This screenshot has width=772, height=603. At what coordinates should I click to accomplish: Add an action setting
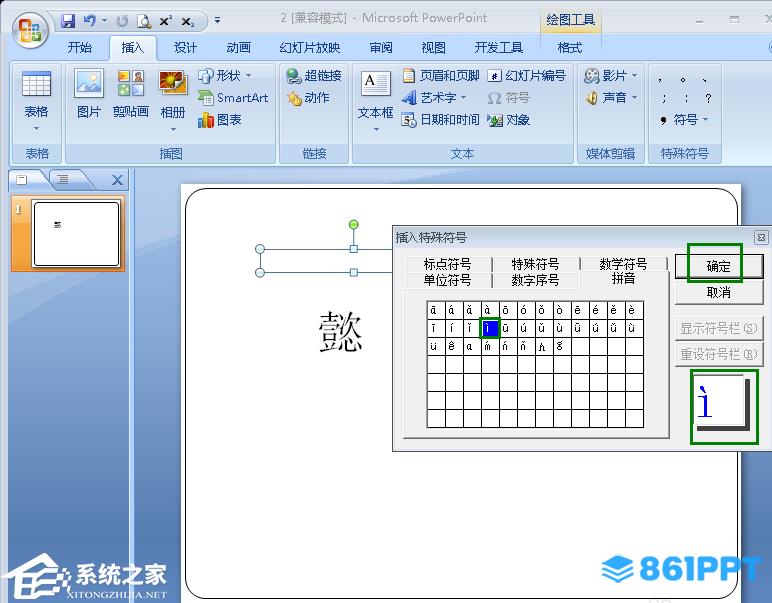pyautogui.click(x=308, y=97)
